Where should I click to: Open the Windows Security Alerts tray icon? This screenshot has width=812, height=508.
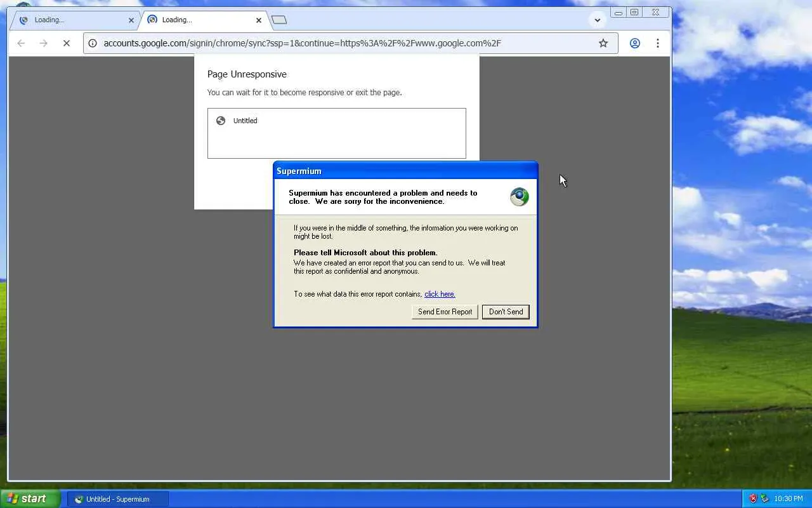753,499
